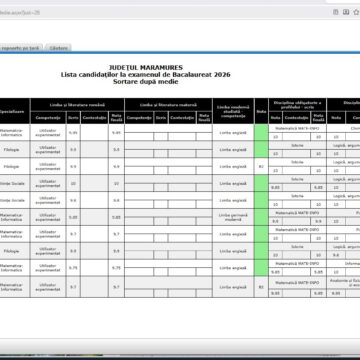Image resolution: width=360 pixels, height=360 pixels.
Task: Click 'Limba germană modernă' cell
Action: pyautogui.click(x=233, y=217)
